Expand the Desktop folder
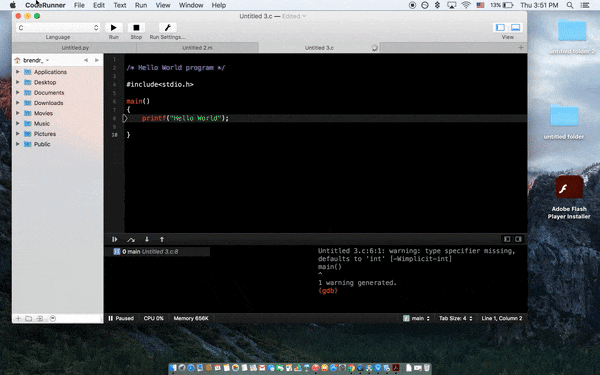The width and height of the screenshot is (600, 375). click(18, 82)
